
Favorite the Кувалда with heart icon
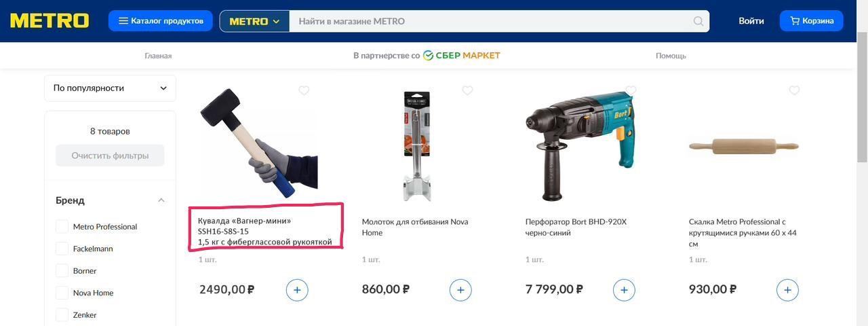(x=304, y=90)
